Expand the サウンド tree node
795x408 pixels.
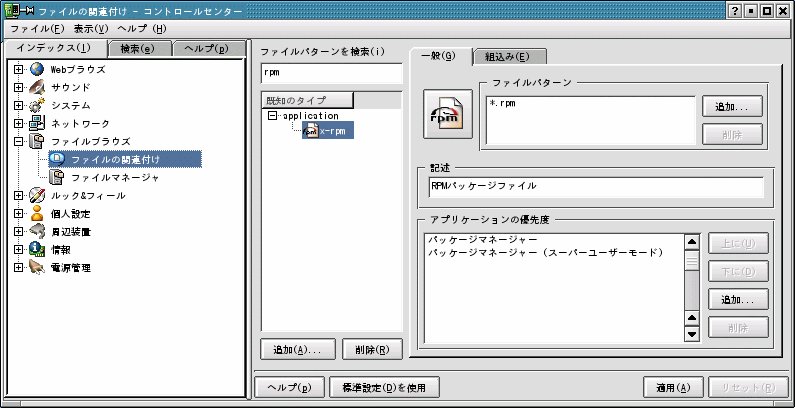coord(19,88)
